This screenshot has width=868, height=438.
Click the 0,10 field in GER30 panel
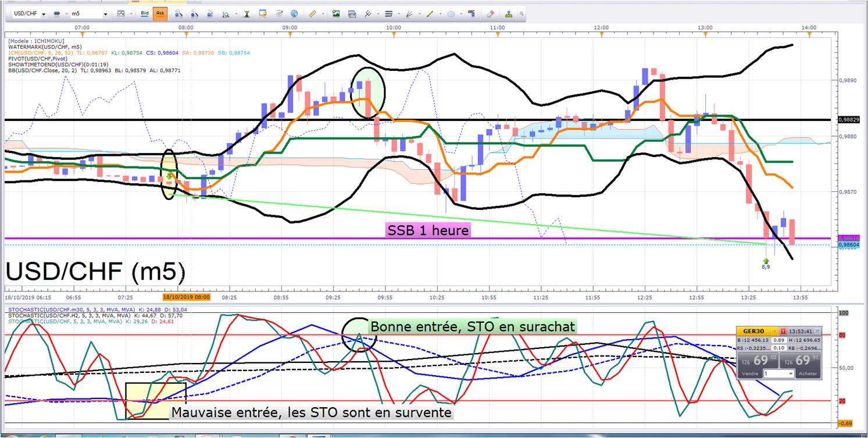(x=779, y=348)
